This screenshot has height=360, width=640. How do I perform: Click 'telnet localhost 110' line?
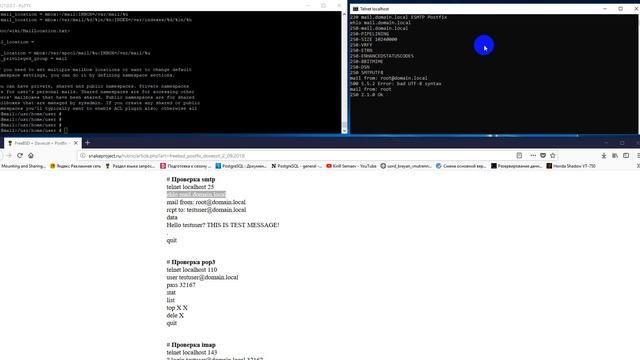192,270
